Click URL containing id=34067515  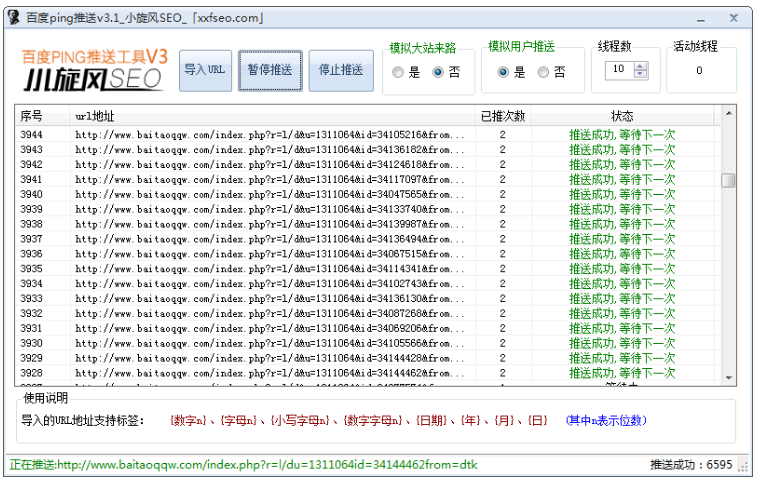pyautogui.click(x=270, y=254)
